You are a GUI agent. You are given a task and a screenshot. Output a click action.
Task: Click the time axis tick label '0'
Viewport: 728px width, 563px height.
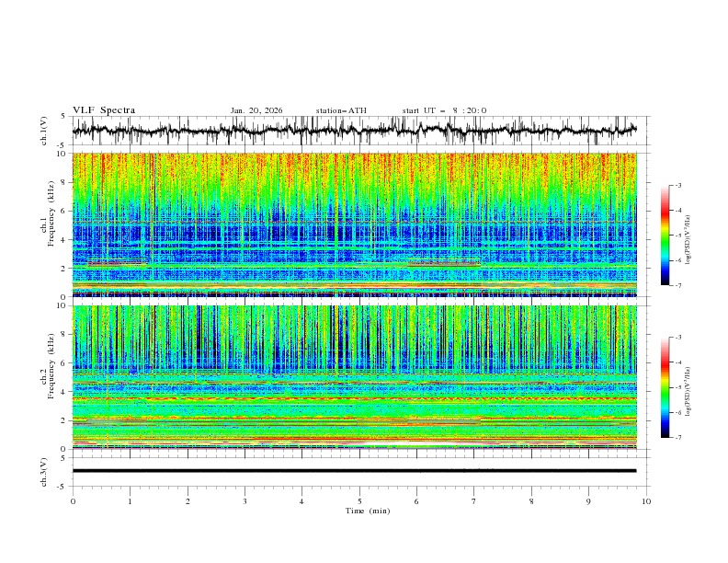(73, 501)
